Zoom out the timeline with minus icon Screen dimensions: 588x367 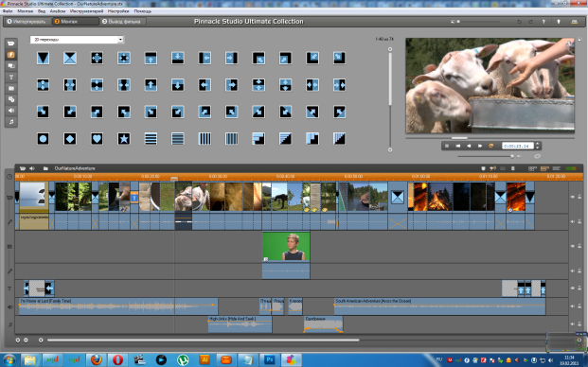coord(26,340)
